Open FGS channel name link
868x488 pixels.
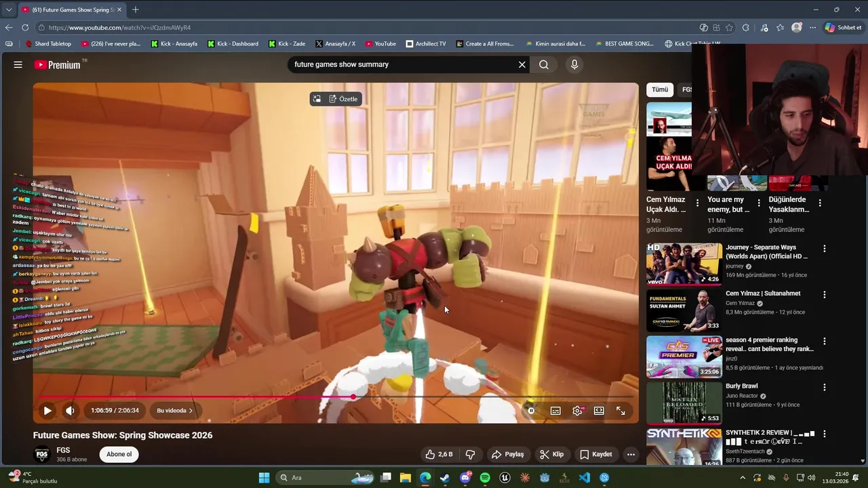[x=63, y=450]
